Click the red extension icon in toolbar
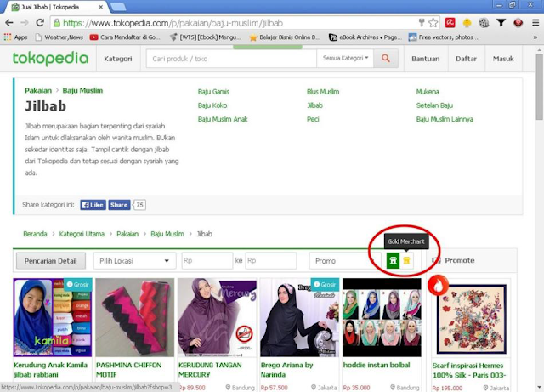544x392 pixels. pyautogui.click(x=450, y=23)
